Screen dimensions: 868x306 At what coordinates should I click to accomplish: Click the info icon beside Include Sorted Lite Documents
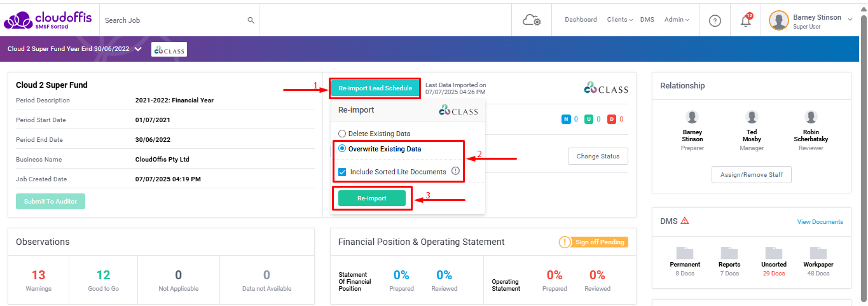tap(455, 171)
